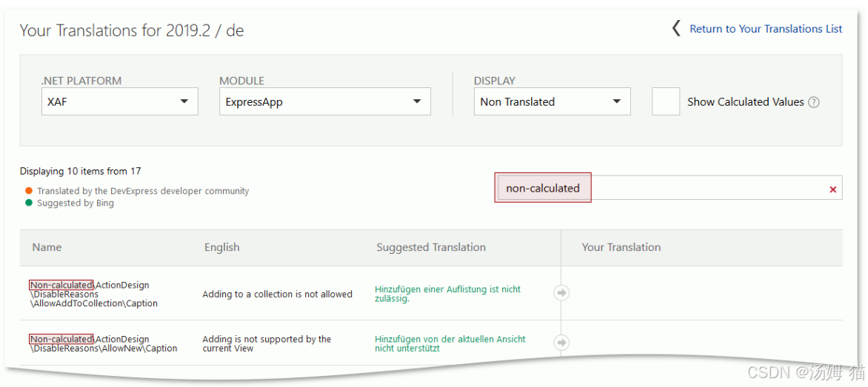Expand the .NET Platform XAF dropdown
Viewport: 868px width, 387px height.
point(119,101)
